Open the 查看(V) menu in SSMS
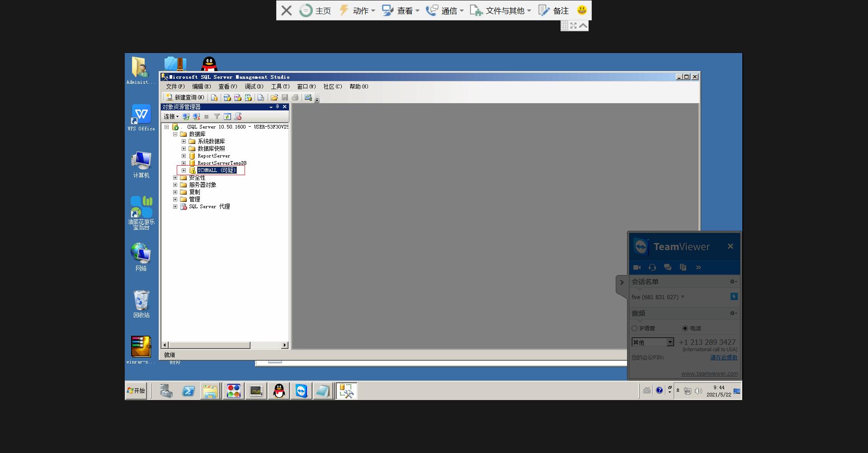The image size is (868, 453). point(228,86)
